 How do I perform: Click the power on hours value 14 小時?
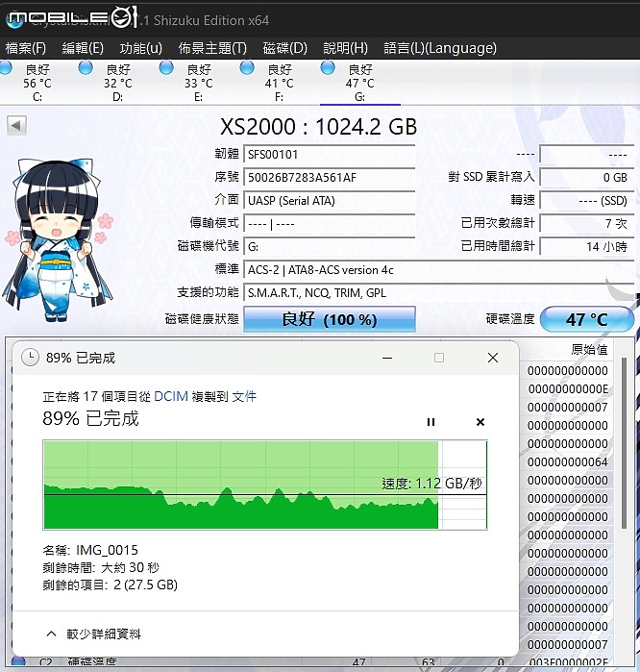(587, 247)
